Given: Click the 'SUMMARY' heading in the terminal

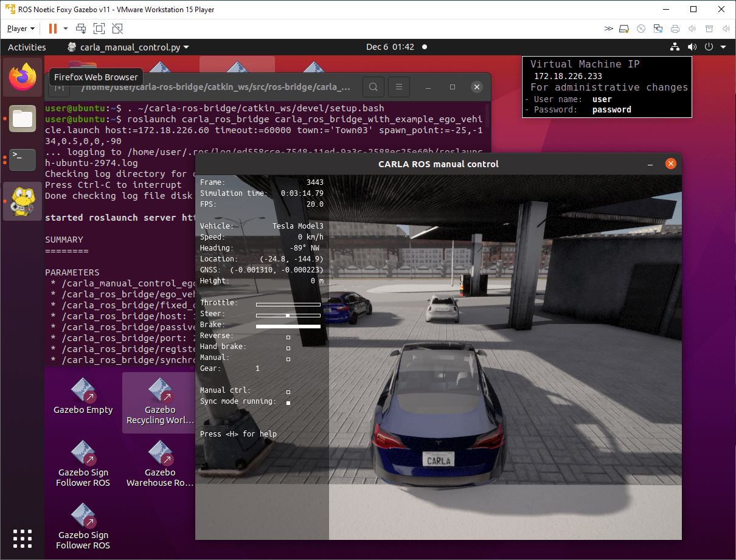Looking at the screenshot, I should click(64, 240).
